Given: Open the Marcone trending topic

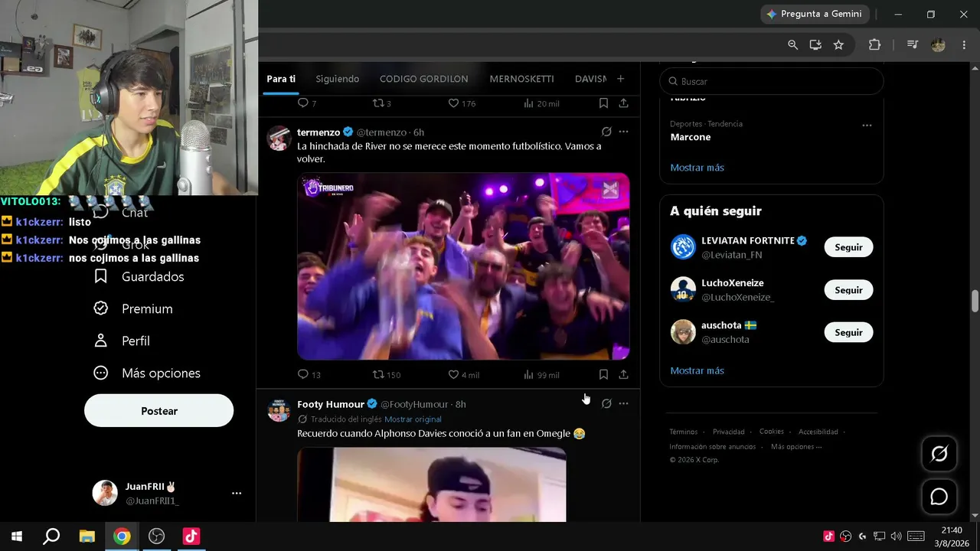Looking at the screenshot, I should point(691,137).
